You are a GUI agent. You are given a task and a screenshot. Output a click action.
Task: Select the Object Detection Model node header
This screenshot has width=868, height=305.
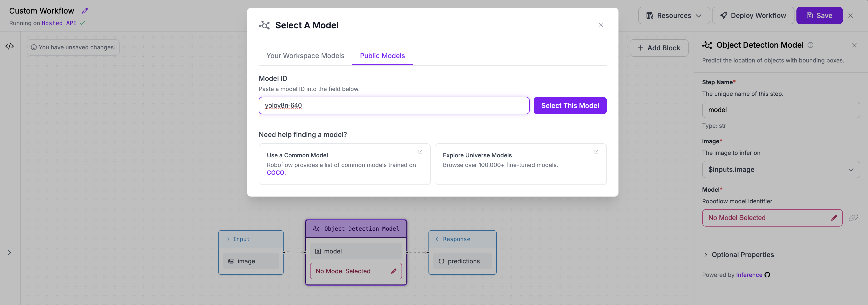(356, 229)
